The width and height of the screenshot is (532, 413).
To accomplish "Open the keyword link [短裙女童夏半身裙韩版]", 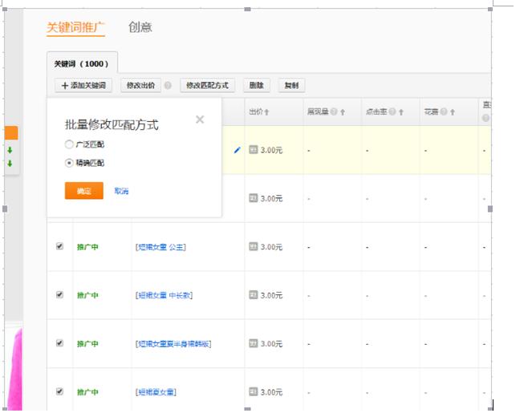I will (173, 344).
